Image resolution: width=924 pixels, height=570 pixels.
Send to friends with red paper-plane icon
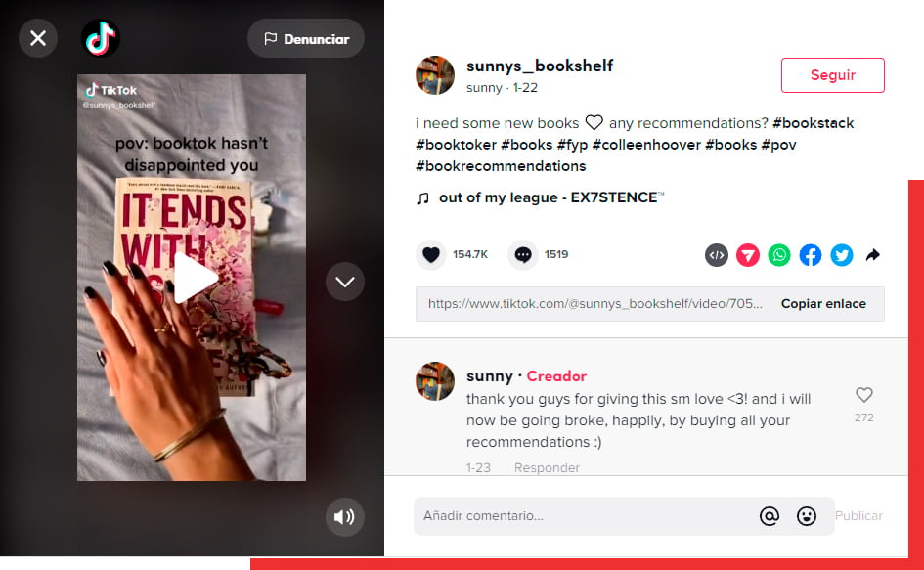click(x=748, y=255)
